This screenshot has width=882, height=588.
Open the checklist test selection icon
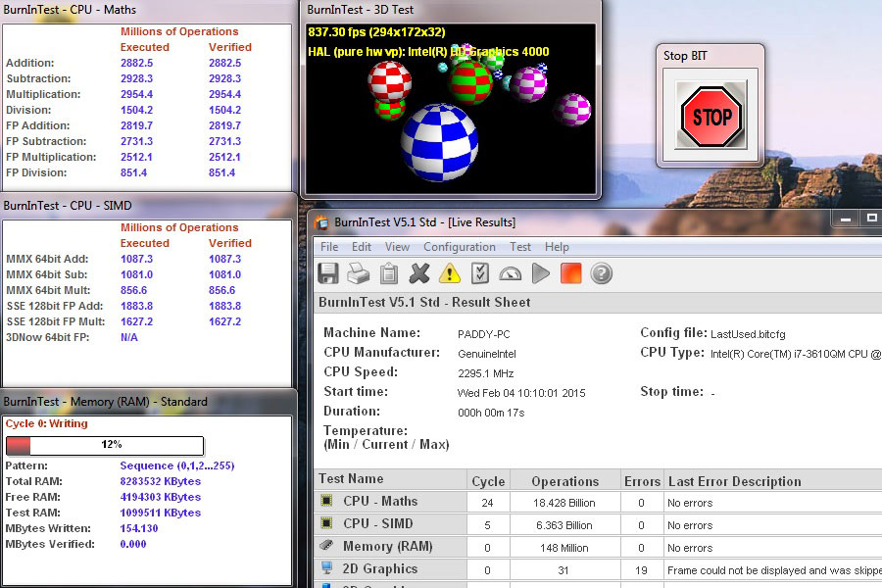coord(480,273)
